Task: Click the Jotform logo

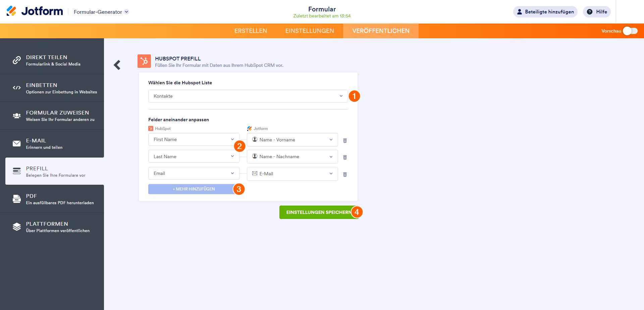Action: point(35,11)
